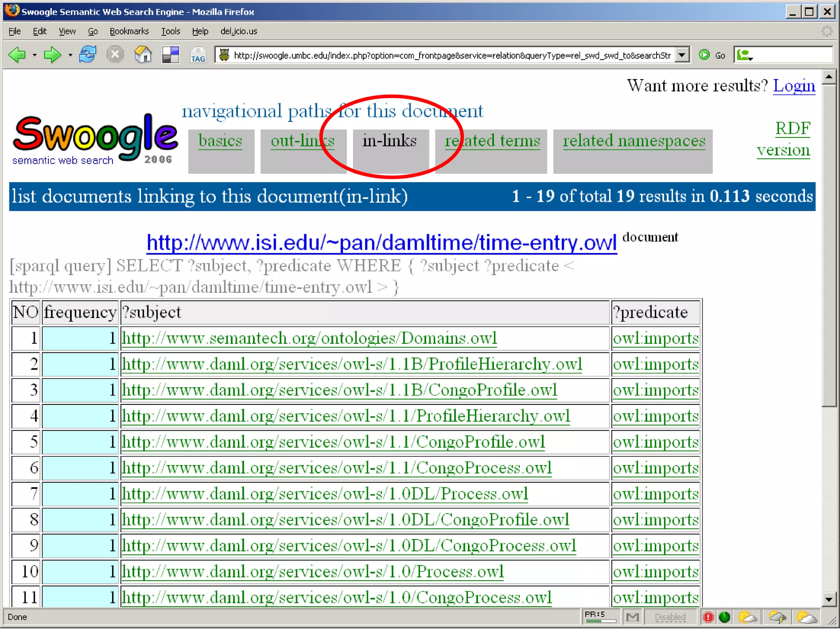
Task: Open the search engine selector dropdown
Action: pos(745,55)
